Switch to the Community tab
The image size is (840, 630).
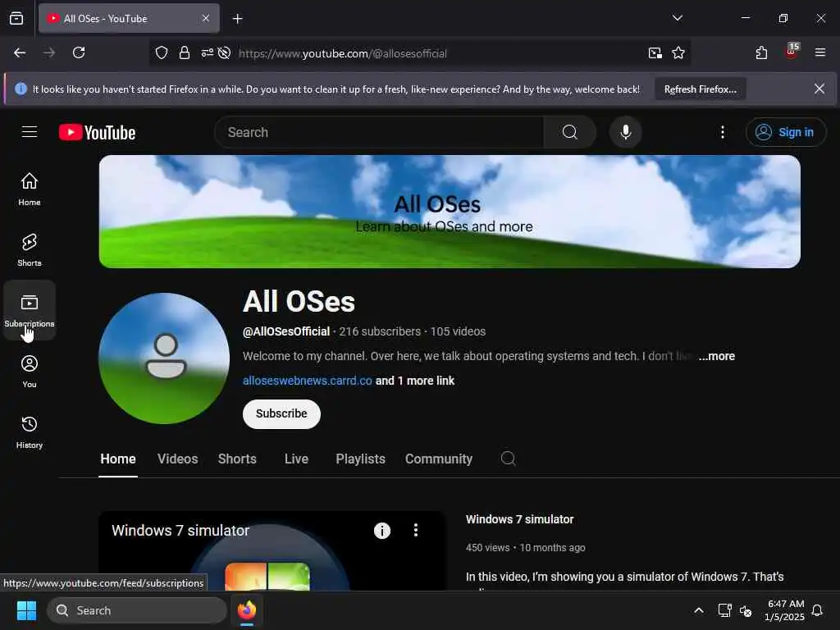[x=438, y=459]
